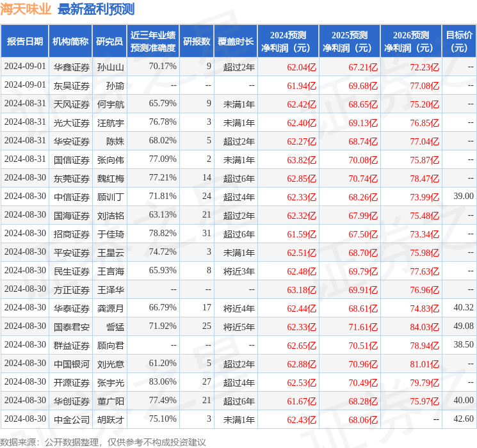Click the 78.82% accuracy value

(x=163, y=233)
